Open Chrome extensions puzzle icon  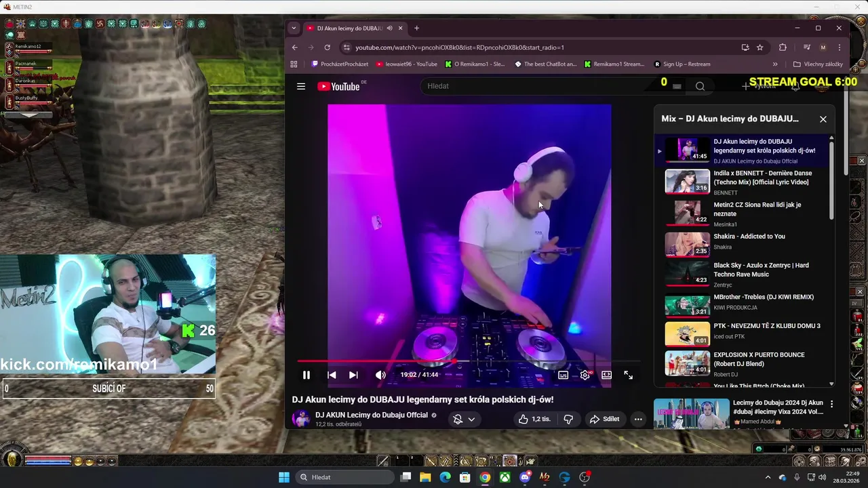(783, 47)
